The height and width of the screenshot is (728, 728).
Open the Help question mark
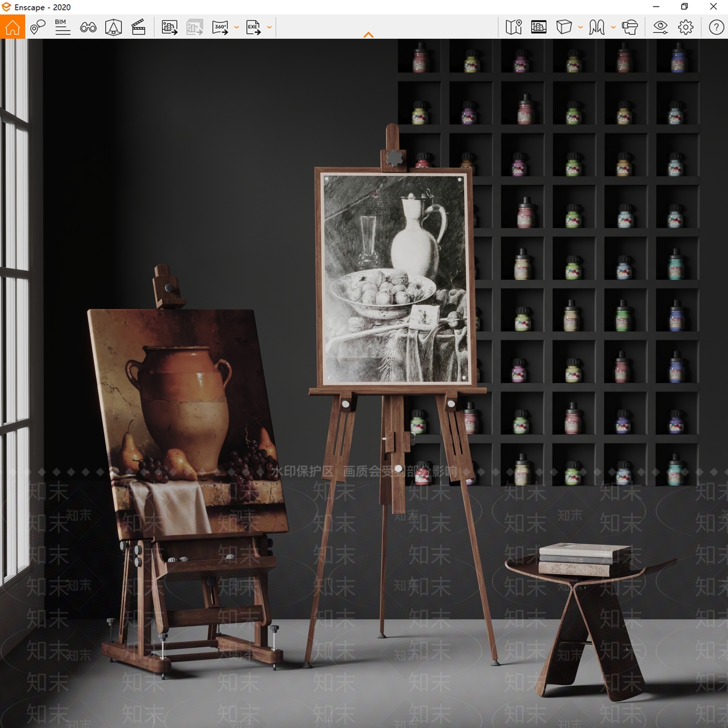coord(716,27)
